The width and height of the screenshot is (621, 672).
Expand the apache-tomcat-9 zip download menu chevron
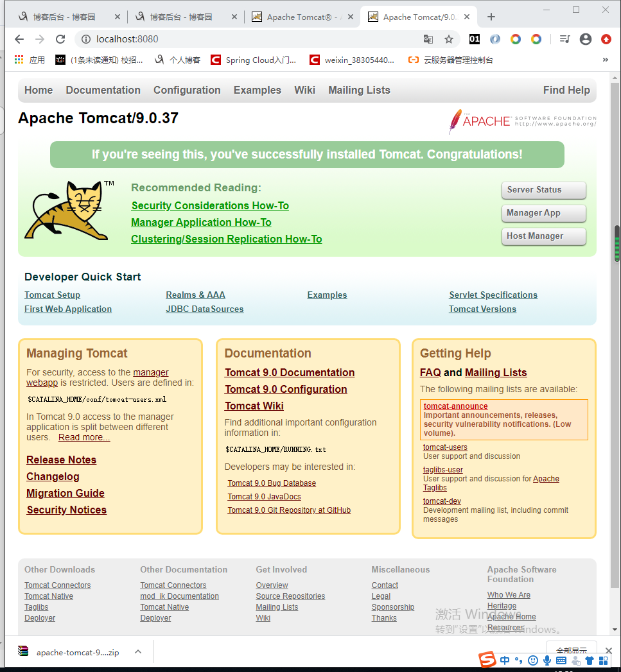tap(137, 652)
